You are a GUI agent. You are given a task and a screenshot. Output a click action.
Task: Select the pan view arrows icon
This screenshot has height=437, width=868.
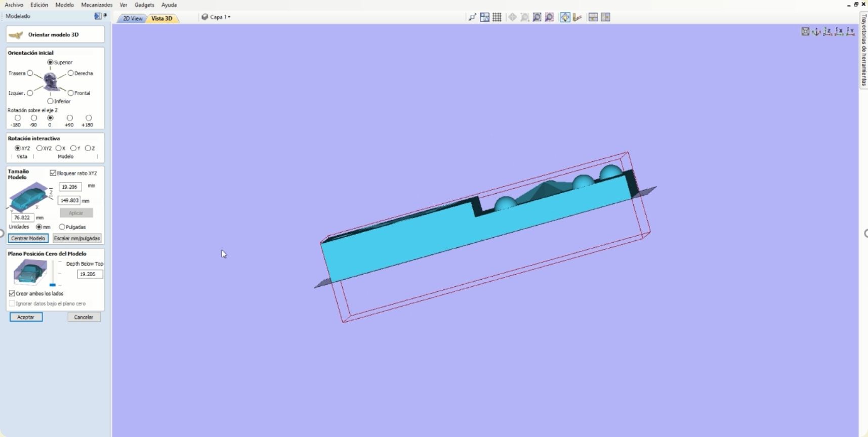(512, 17)
